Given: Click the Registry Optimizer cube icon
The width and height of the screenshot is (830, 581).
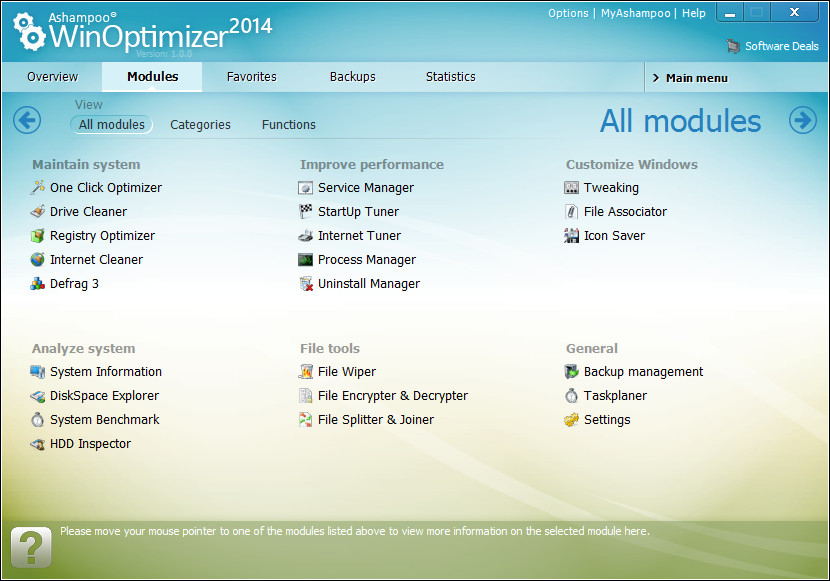Looking at the screenshot, I should point(39,236).
